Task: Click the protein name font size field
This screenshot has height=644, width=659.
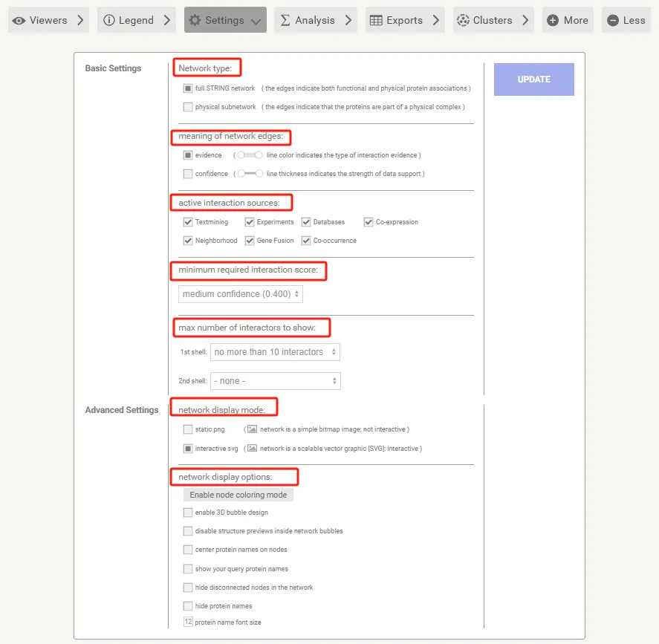Action: click(188, 622)
